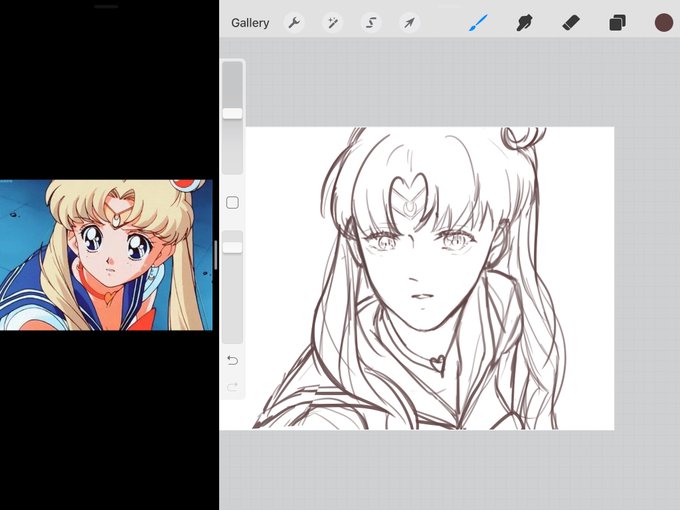
Task: Open the Adjustments magic wand menu
Action: (333, 23)
